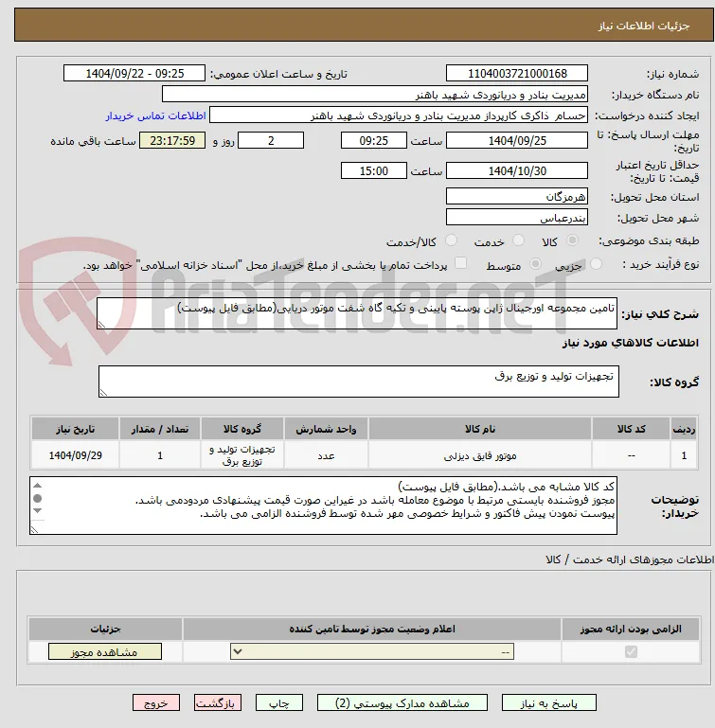Click goods group box تجهیزات تولید و توزیع برق
Viewport: 715px width, 728px height.
click(x=359, y=382)
